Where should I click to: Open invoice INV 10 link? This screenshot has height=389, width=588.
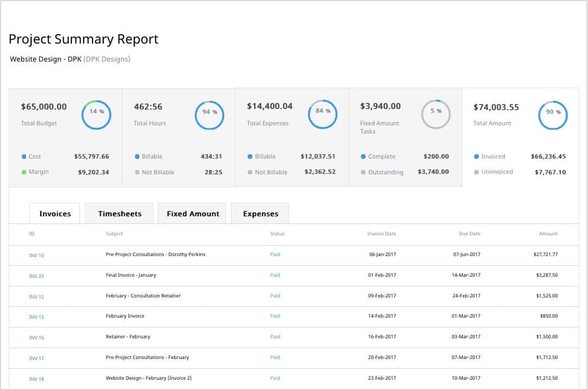[36, 256]
